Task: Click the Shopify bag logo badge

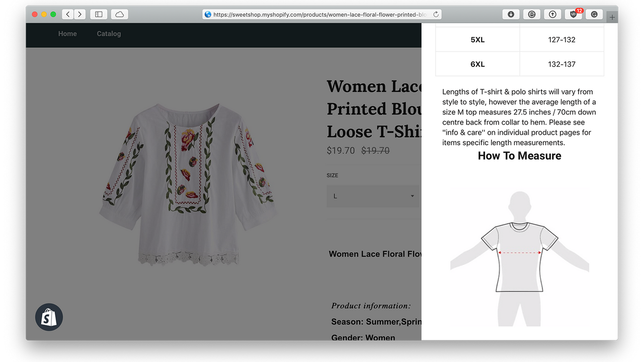Action: pos(49,317)
